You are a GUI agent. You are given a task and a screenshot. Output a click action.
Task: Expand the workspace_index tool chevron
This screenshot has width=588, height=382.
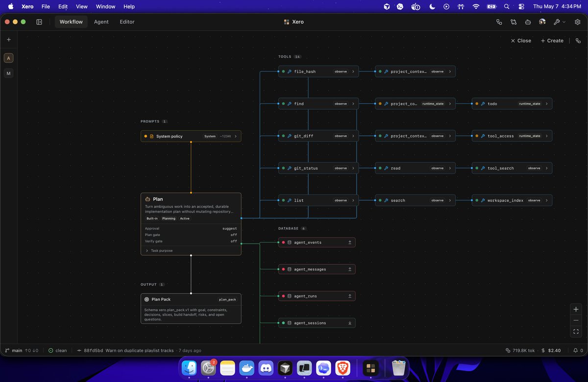[547, 200]
